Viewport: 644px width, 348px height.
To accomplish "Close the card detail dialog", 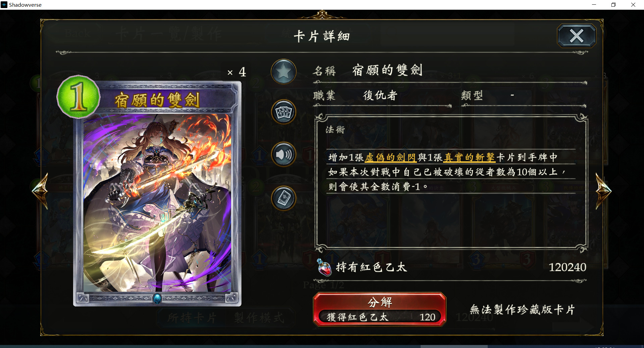I will tap(577, 36).
